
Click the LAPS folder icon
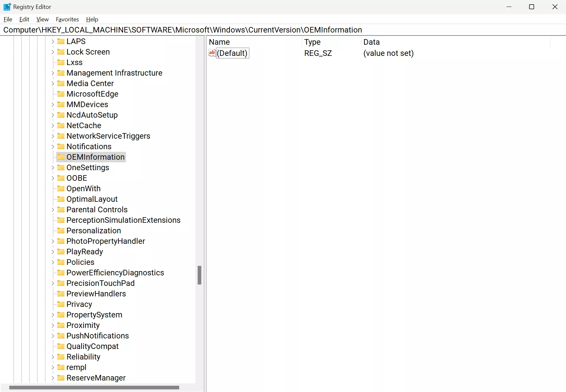[61, 41]
